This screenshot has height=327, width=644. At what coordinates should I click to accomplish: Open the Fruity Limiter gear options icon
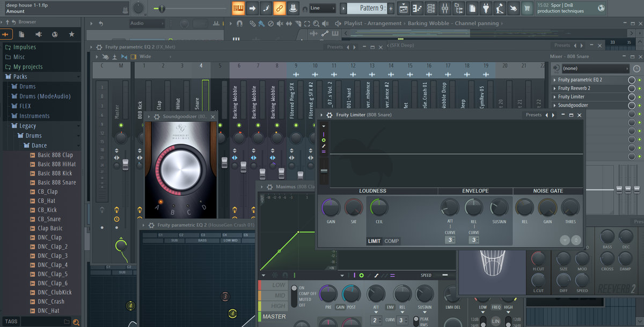330,115
